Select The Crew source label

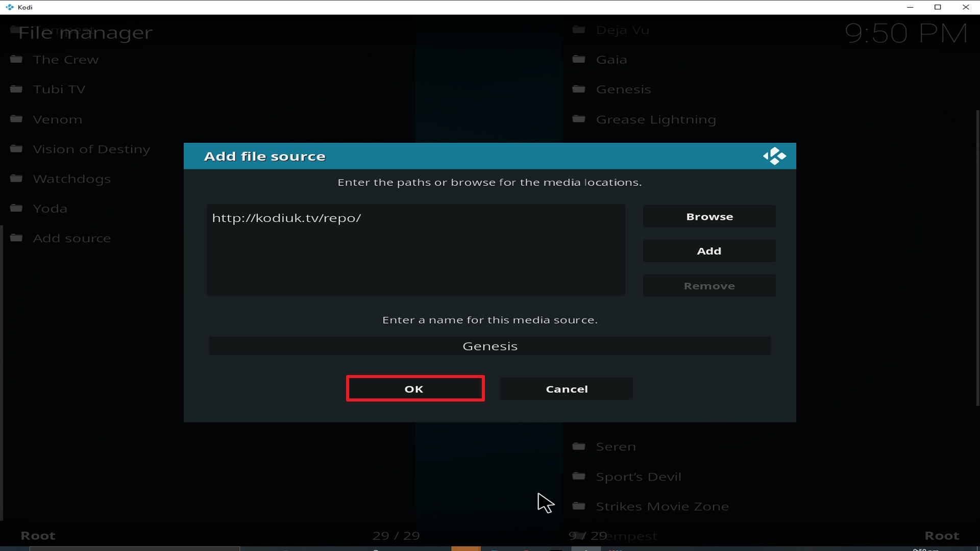coord(66,60)
